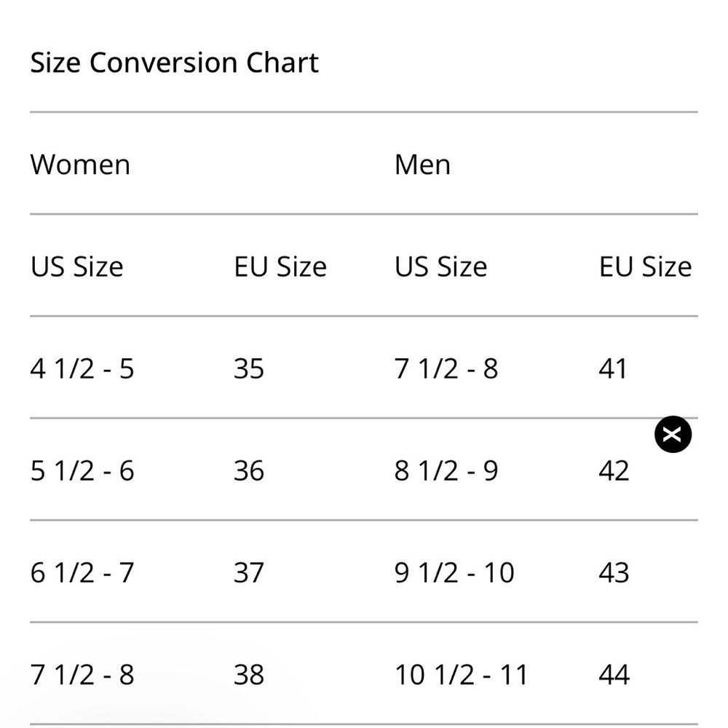Select women's US size 5 1/2 - 6
This screenshot has height=728, width=728.
[82, 471]
